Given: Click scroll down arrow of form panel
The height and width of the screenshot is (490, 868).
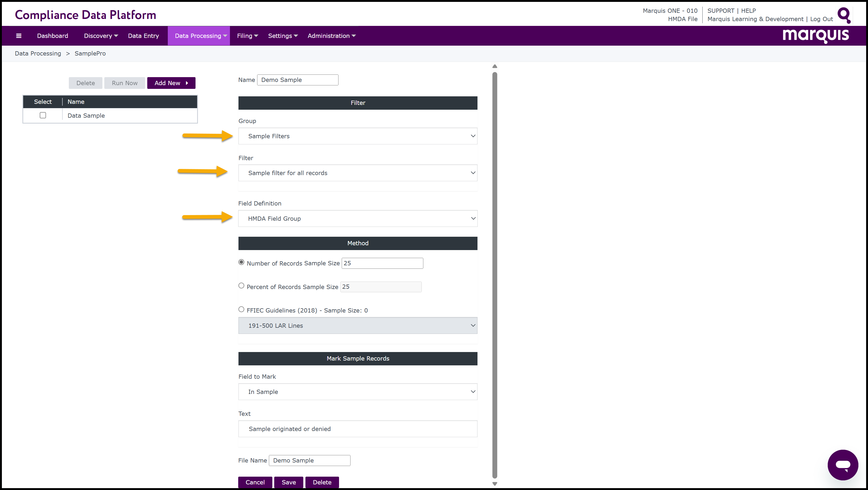Looking at the screenshot, I should click(495, 484).
